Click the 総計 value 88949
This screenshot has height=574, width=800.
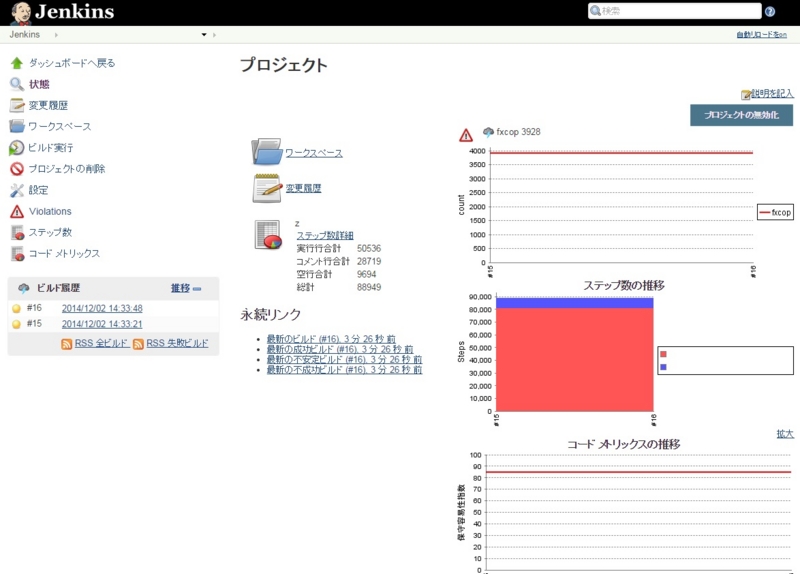(x=369, y=287)
